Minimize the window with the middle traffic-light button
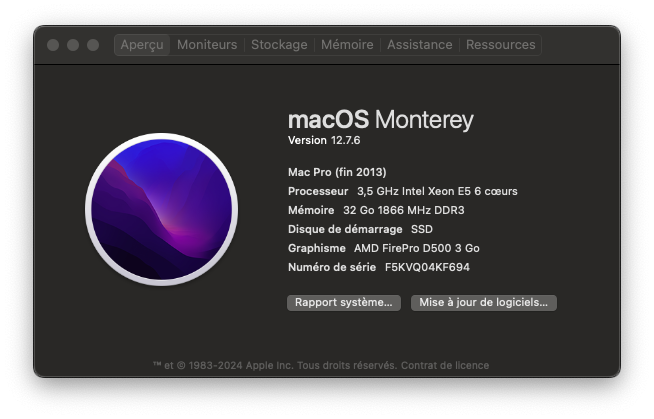The image size is (654, 419). click(x=73, y=45)
